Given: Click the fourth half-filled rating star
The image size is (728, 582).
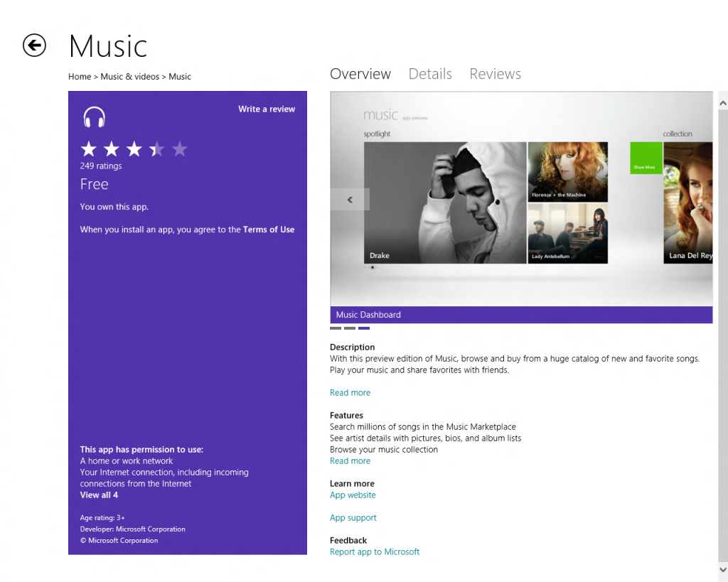Looking at the screenshot, I should [x=157, y=149].
